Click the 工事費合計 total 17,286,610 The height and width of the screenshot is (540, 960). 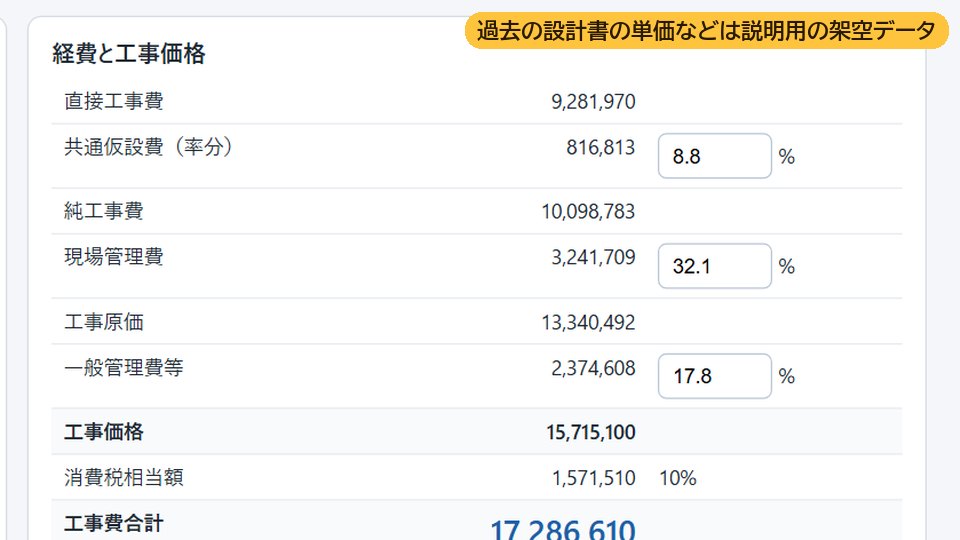coord(563,530)
